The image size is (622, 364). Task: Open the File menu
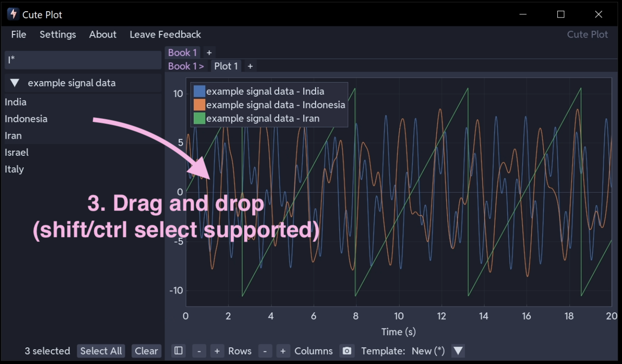click(18, 34)
